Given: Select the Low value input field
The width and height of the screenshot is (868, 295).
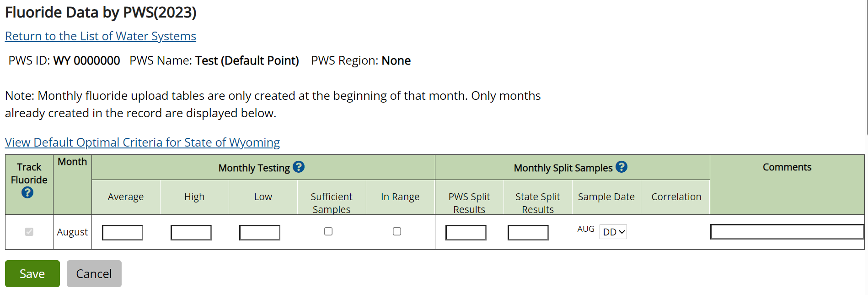Looking at the screenshot, I should [x=260, y=233].
